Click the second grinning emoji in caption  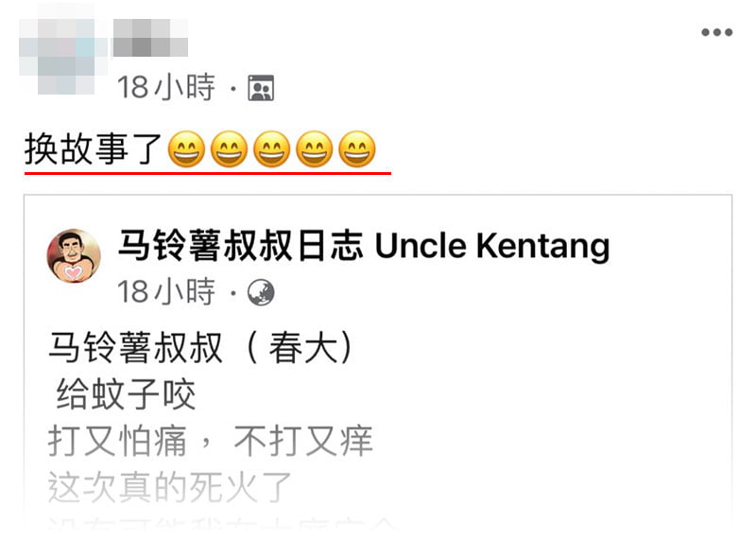pyautogui.click(x=229, y=149)
